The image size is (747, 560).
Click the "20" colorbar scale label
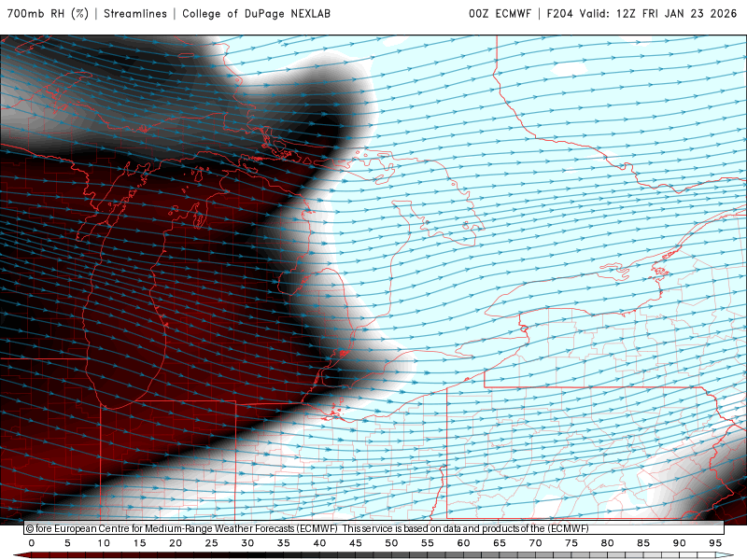(176, 543)
